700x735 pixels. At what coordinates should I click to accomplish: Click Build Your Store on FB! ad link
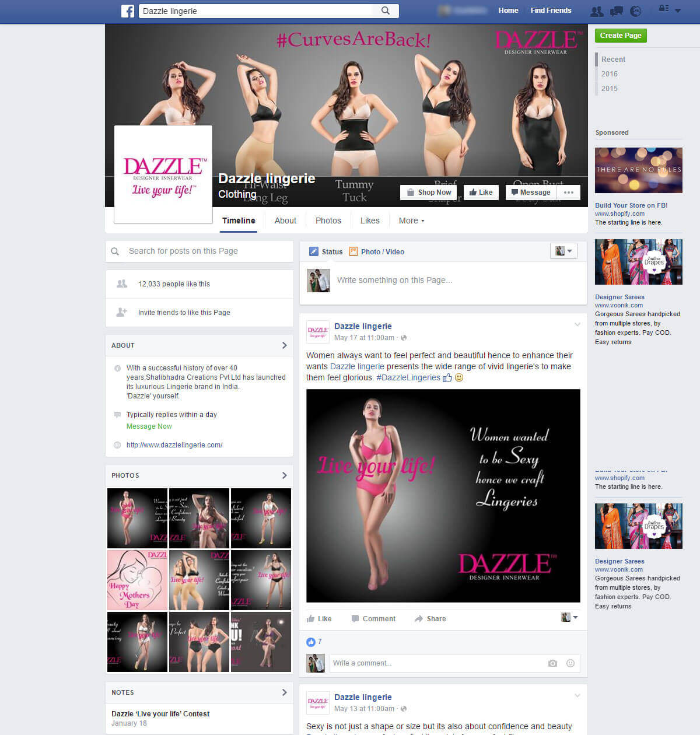(631, 205)
